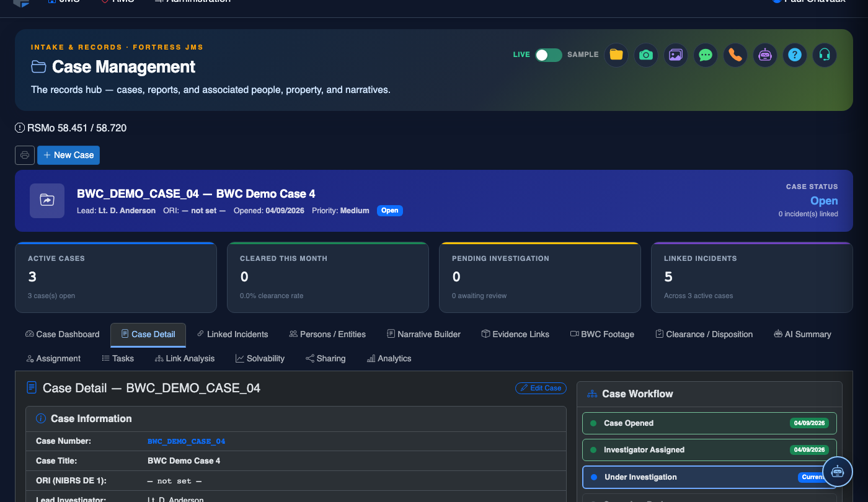
Task: Switch to the Linked Incidents tab
Action: tap(232, 334)
